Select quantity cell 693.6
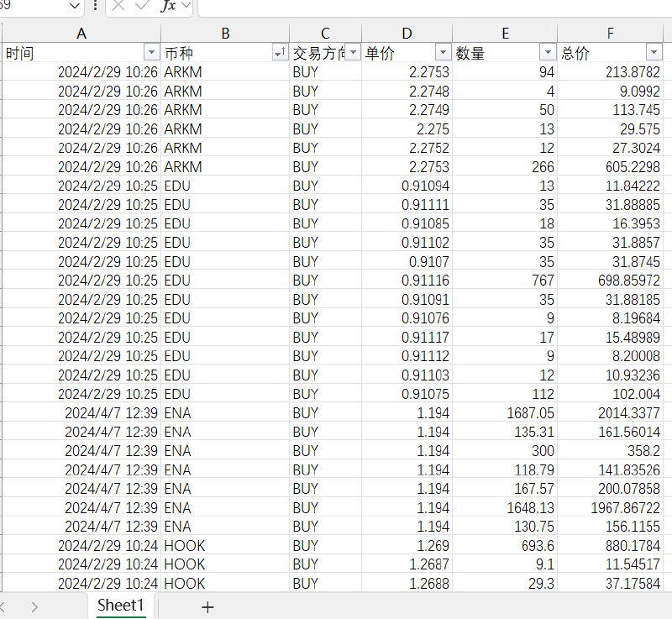 pos(505,545)
